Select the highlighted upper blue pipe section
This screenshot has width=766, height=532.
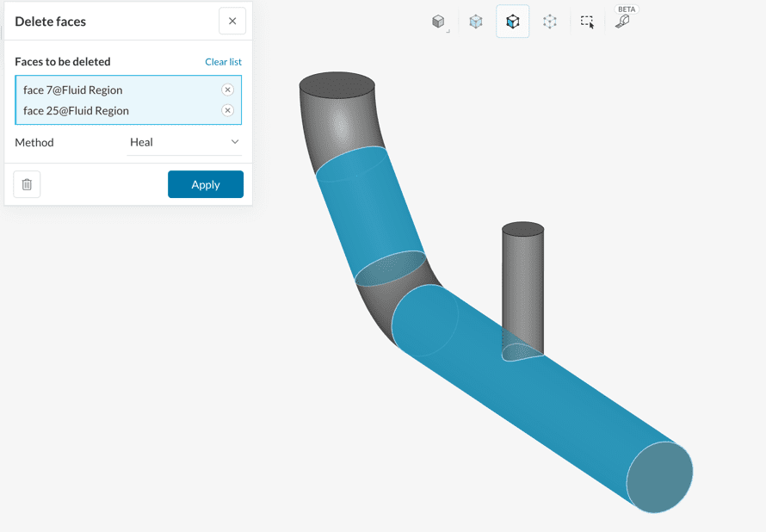click(368, 211)
